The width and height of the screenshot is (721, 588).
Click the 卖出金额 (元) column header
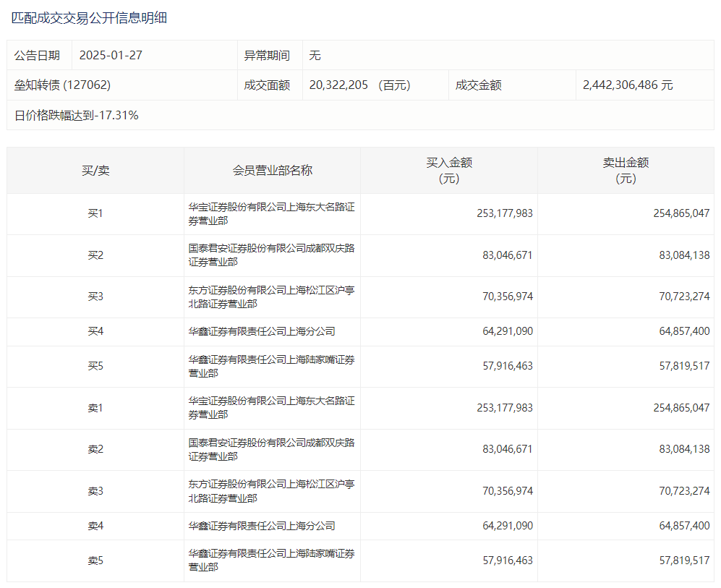[626, 171]
